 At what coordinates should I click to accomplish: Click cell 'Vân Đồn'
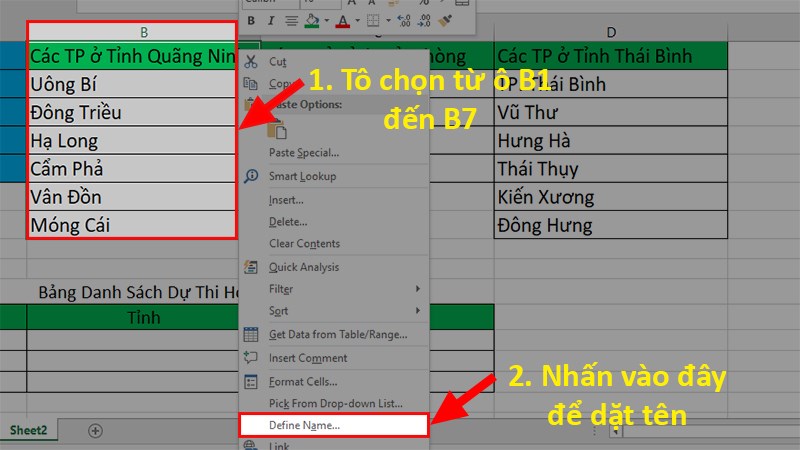click(132, 196)
